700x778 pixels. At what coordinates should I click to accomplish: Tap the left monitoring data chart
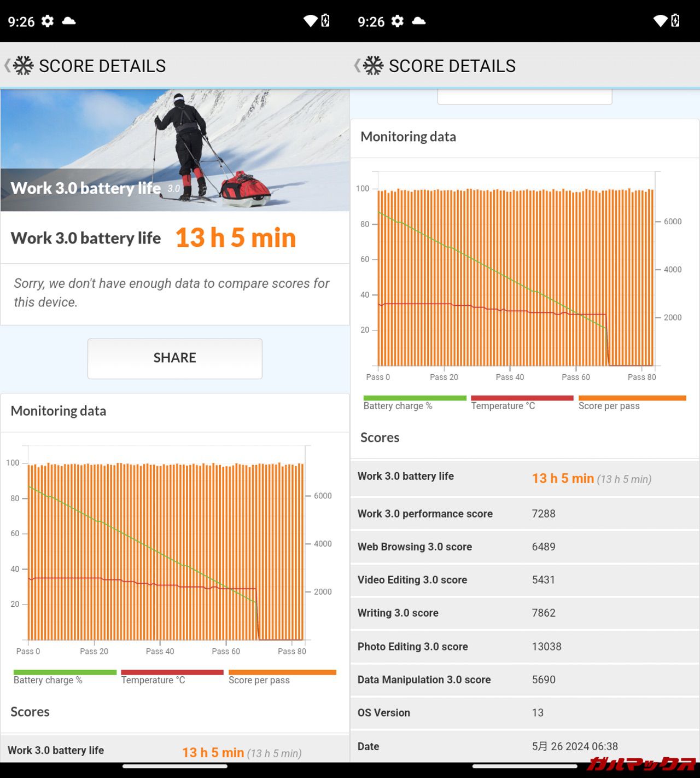tap(167, 550)
